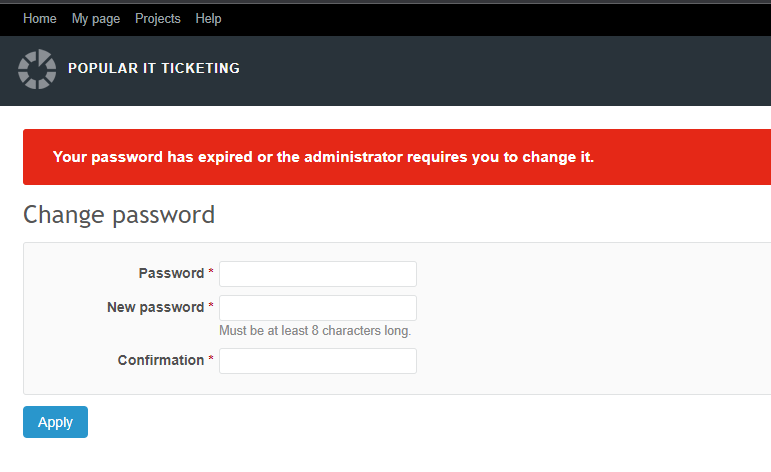Click the red password expired warning banner
Screen dimensions: 771x472
(x=397, y=157)
